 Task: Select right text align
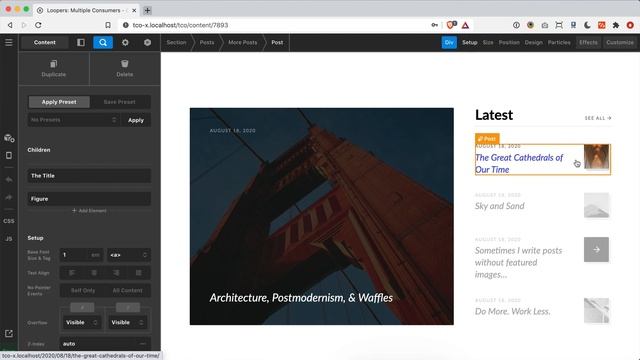tap(116, 273)
